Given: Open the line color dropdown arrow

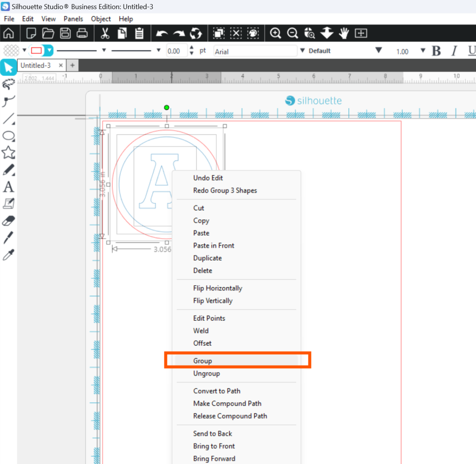Looking at the screenshot, I should pos(49,50).
